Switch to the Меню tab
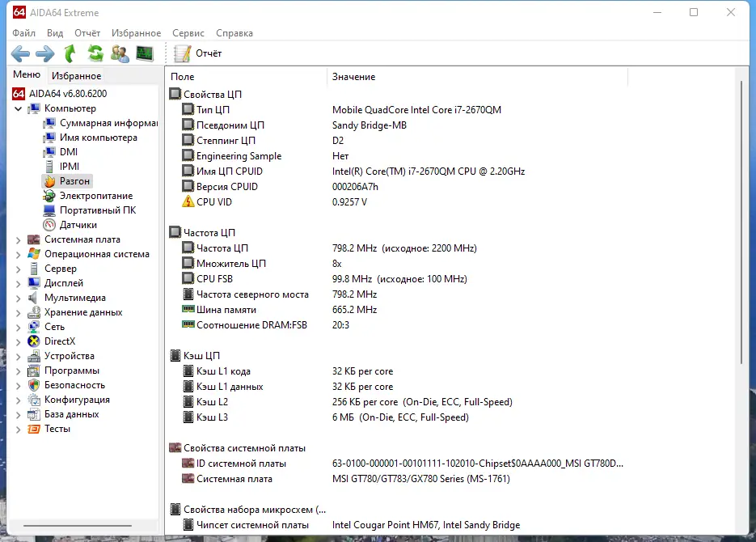Image resolution: width=756 pixels, height=542 pixels. [27, 74]
